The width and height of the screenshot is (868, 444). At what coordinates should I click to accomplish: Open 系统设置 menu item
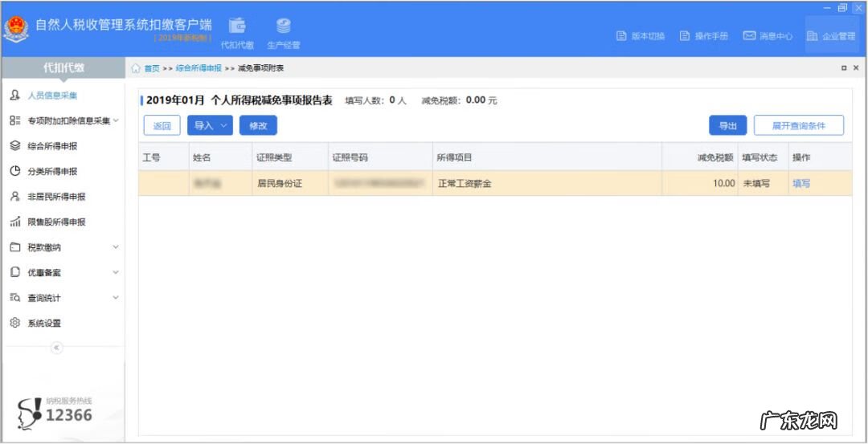coord(44,324)
